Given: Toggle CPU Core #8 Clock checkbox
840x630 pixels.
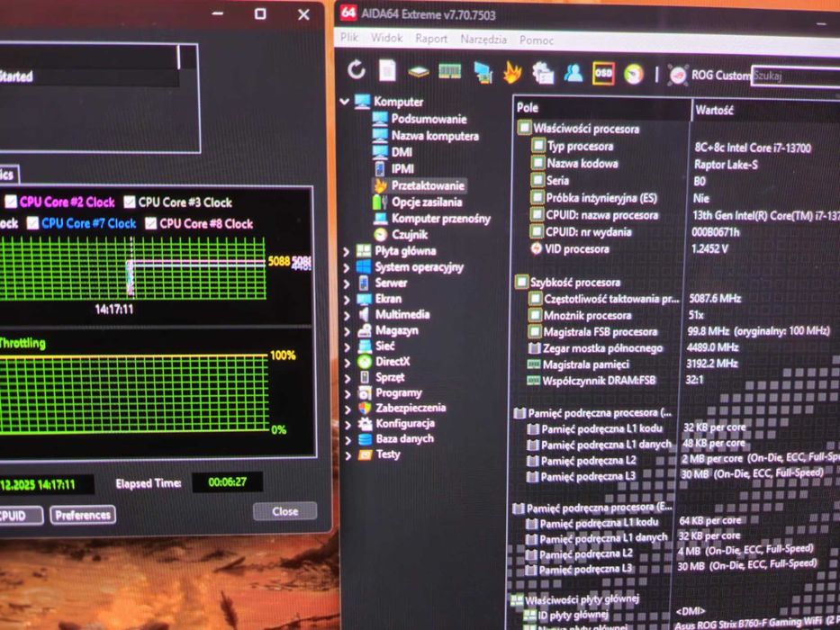Looking at the screenshot, I should (150, 223).
